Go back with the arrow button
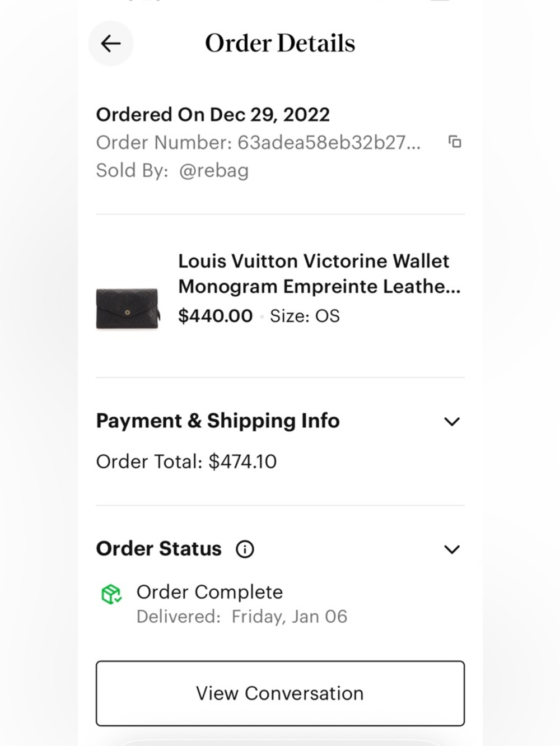 coord(111,44)
